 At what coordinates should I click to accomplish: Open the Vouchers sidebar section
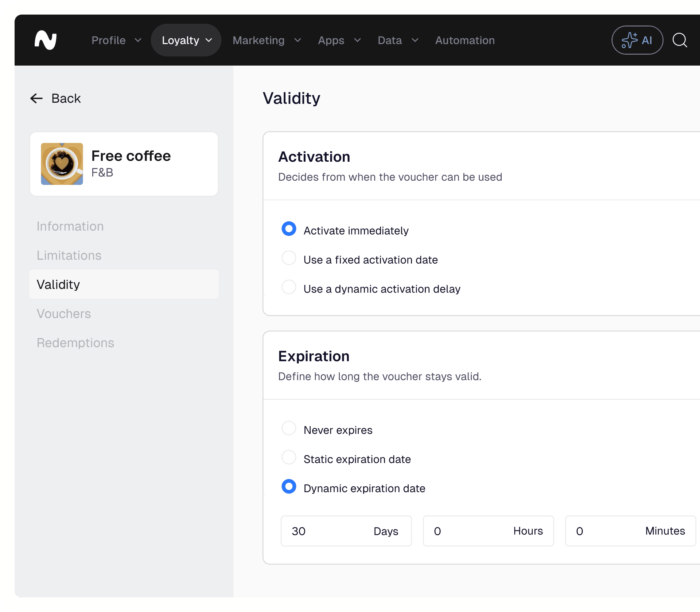tap(64, 314)
